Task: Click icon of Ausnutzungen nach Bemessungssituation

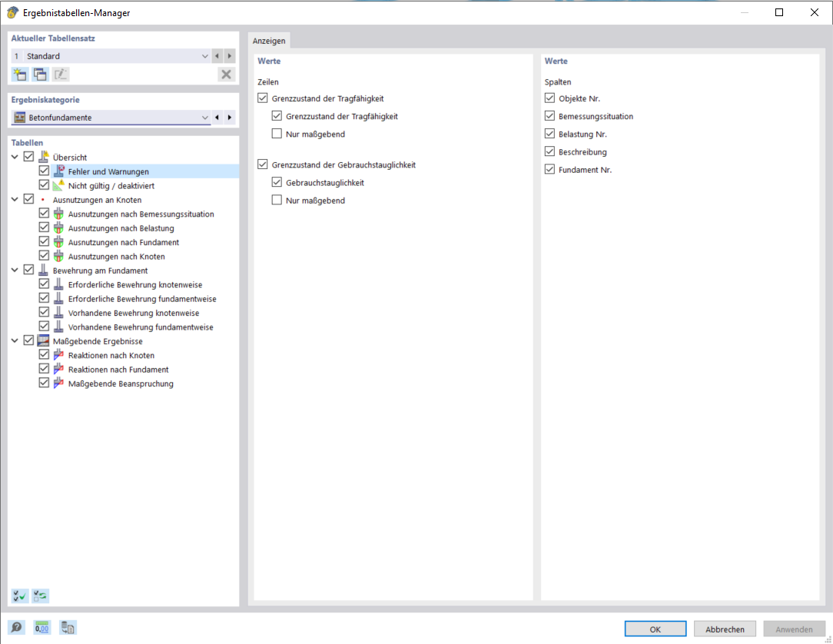Action: [x=59, y=214]
